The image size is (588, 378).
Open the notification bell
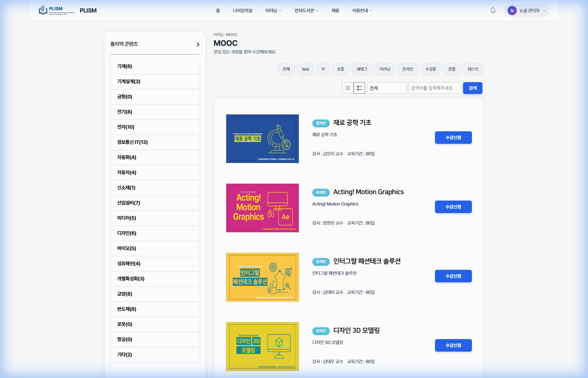click(493, 10)
